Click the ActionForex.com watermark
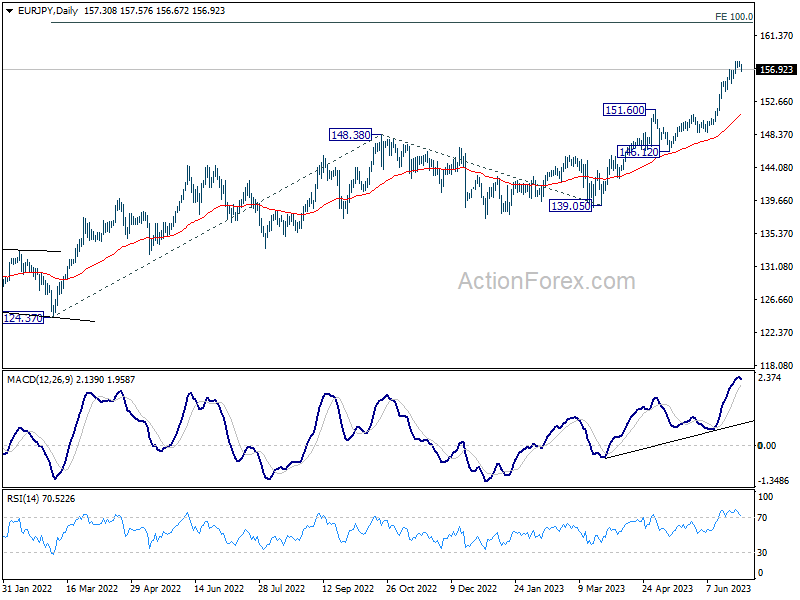The width and height of the screenshot is (800, 600). [x=546, y=281]
